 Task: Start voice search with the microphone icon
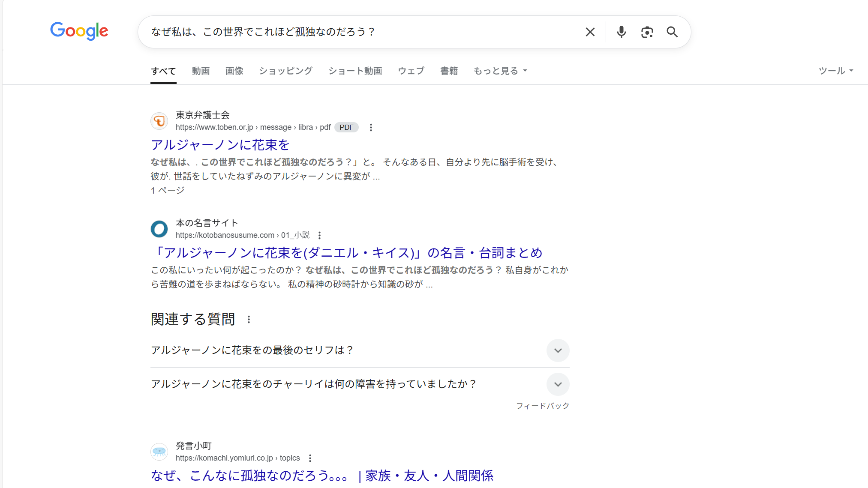click(621, 32)
